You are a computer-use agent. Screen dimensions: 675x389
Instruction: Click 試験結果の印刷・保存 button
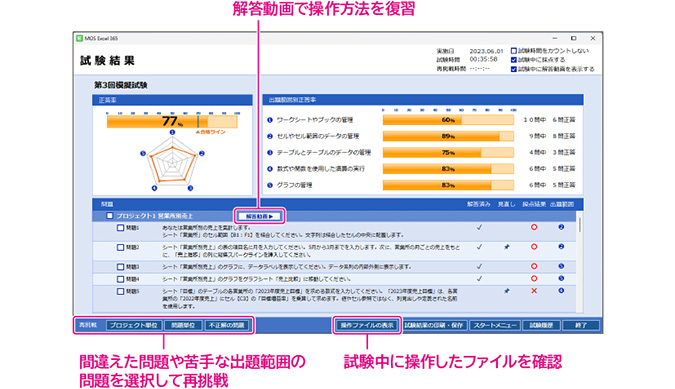pos(434,325)
